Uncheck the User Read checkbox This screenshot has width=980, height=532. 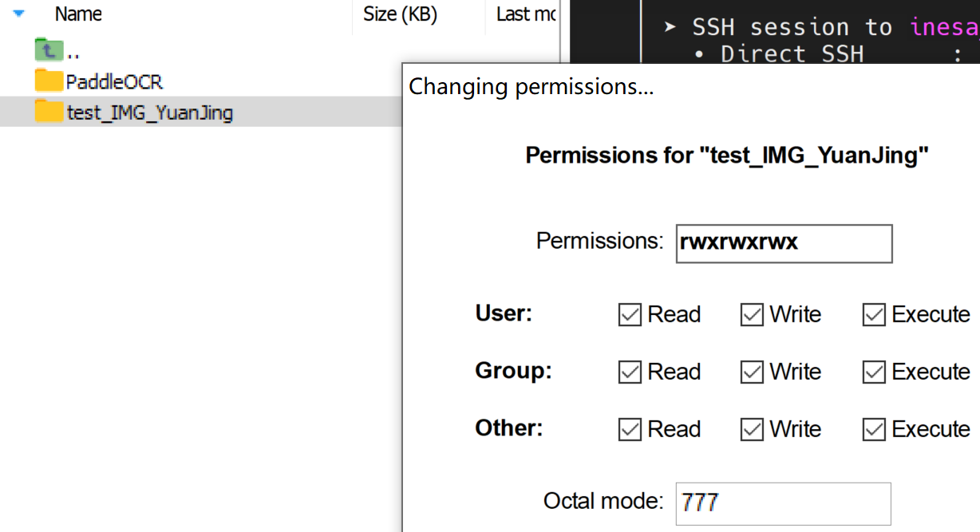coord(630,315)
